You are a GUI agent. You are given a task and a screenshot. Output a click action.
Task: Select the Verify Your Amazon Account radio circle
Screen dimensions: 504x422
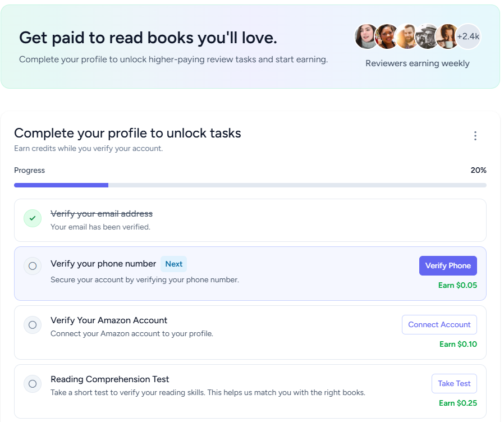click(x=32, y=325)
